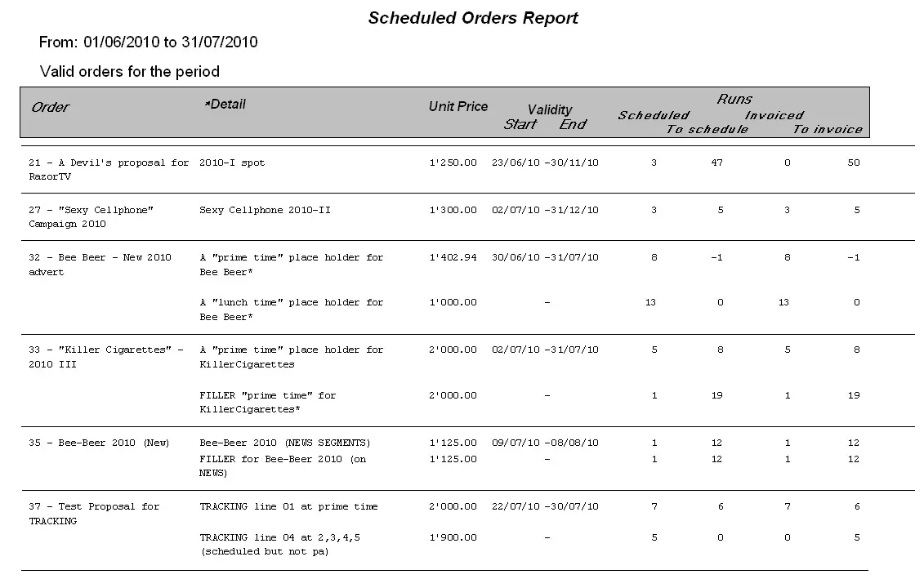915x588 pixels.
Task: Select order 32 Bee Beer New 2010 advert
Action: pos(100,264)
